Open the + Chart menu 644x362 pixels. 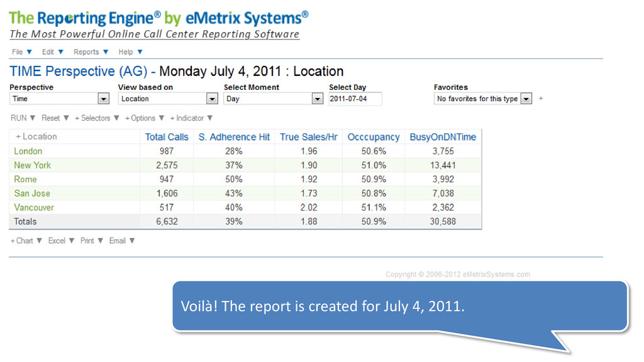click(26, 241)
